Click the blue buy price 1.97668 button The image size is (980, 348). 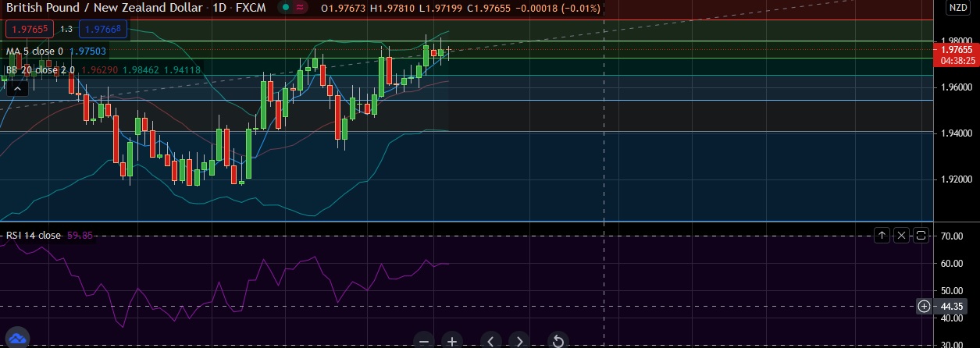103,29
